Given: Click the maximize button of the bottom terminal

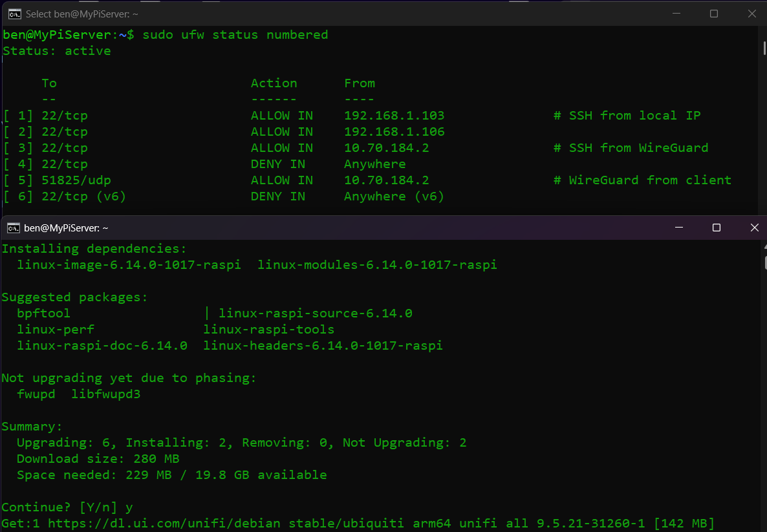Looking at the screenshot, I should [x=715, y=228].
